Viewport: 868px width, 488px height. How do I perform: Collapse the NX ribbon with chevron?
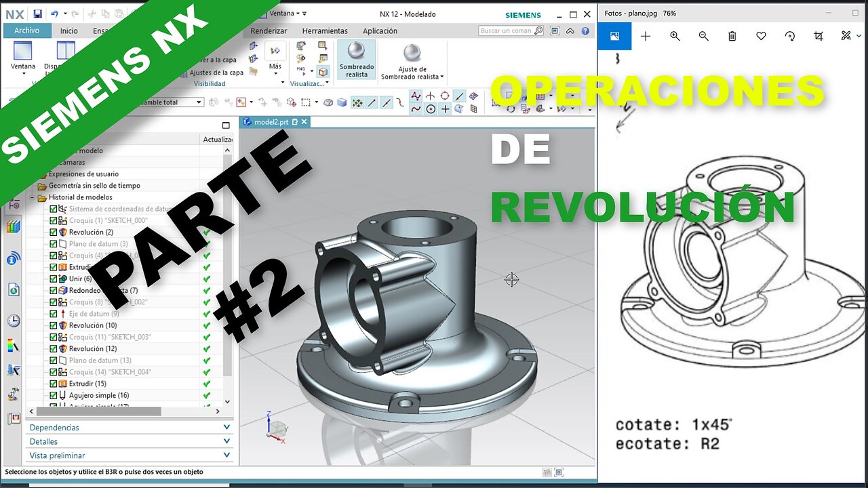[x=570, y=30]
